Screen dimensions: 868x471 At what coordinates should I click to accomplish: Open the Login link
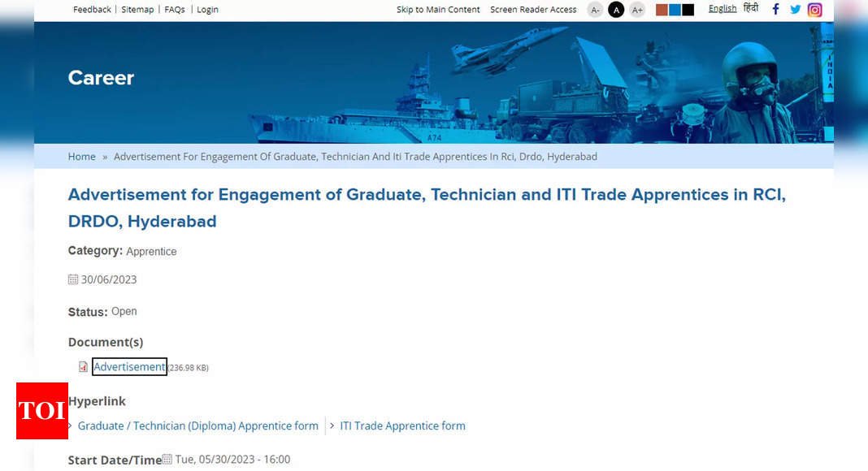pos(207,10)
